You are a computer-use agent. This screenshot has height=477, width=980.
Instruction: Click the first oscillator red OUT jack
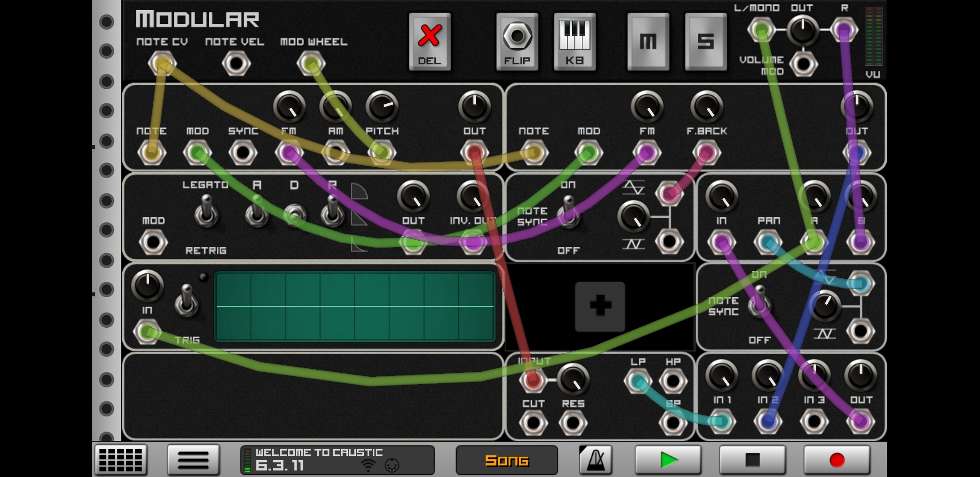point(475,153)
